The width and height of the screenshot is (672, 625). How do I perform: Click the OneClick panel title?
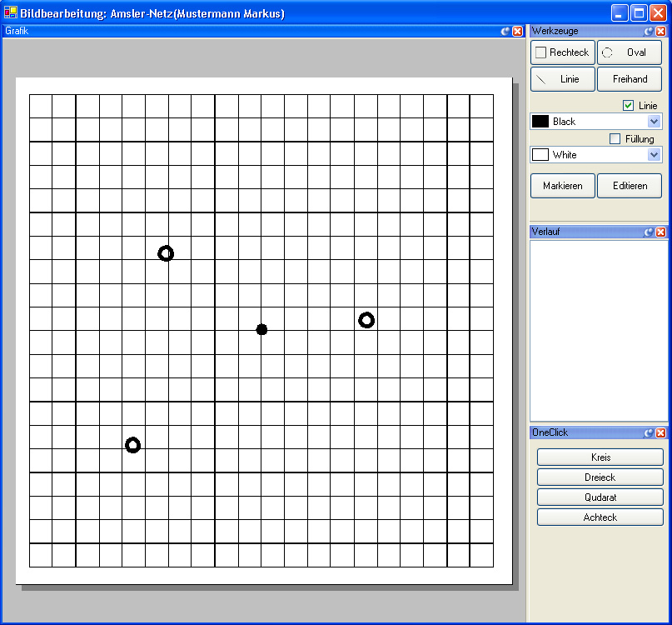550,432
